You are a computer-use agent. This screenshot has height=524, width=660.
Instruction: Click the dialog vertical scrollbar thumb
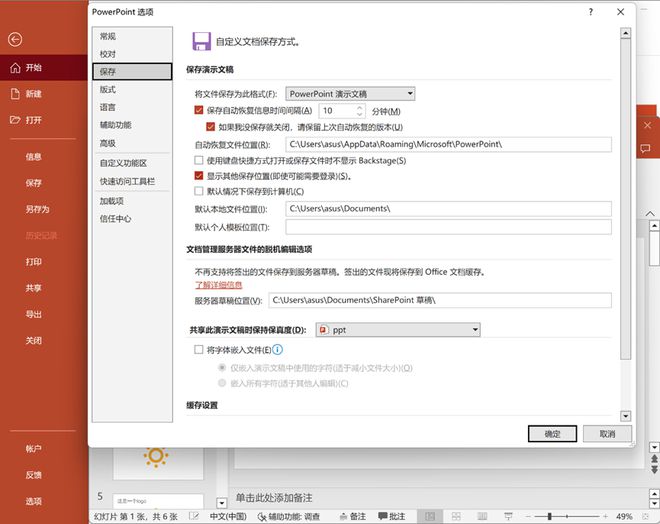click(x=625, y=199)
